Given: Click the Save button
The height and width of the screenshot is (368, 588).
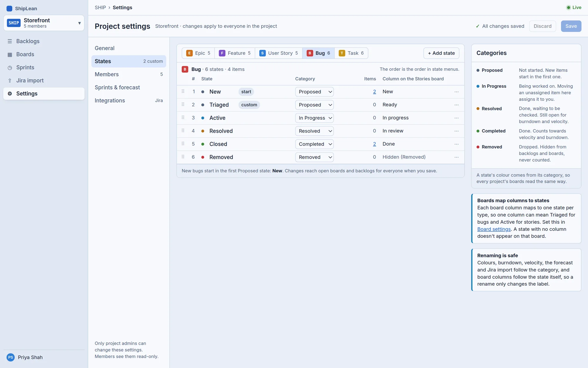Looking at the screenshot, I should (x=571, y=26).
